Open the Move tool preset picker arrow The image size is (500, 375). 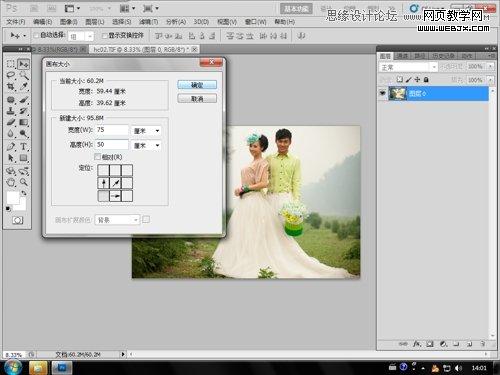24,35
